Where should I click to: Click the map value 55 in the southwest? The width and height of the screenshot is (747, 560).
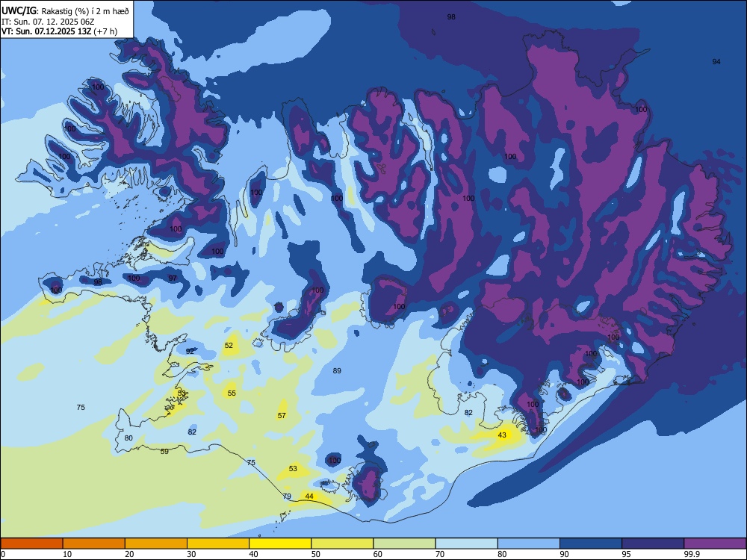(232, 393)
